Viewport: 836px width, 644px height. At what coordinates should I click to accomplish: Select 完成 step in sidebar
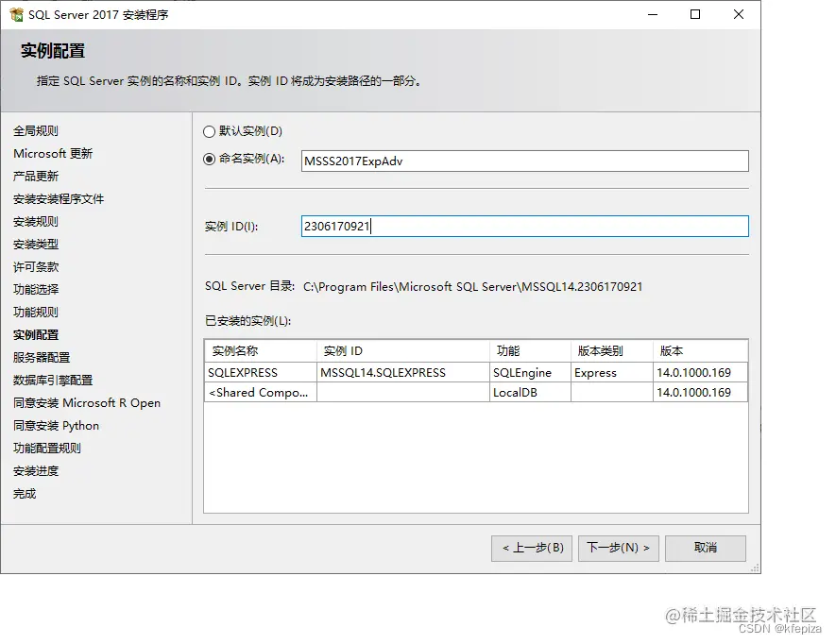tap(25, 494)
